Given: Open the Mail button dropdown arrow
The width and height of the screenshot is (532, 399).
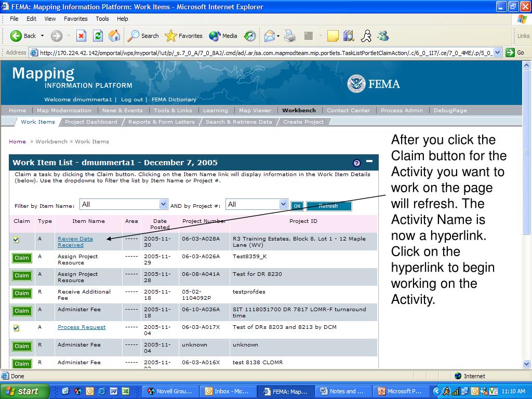Looking at the screenshot, I should (x=278, y=36).
